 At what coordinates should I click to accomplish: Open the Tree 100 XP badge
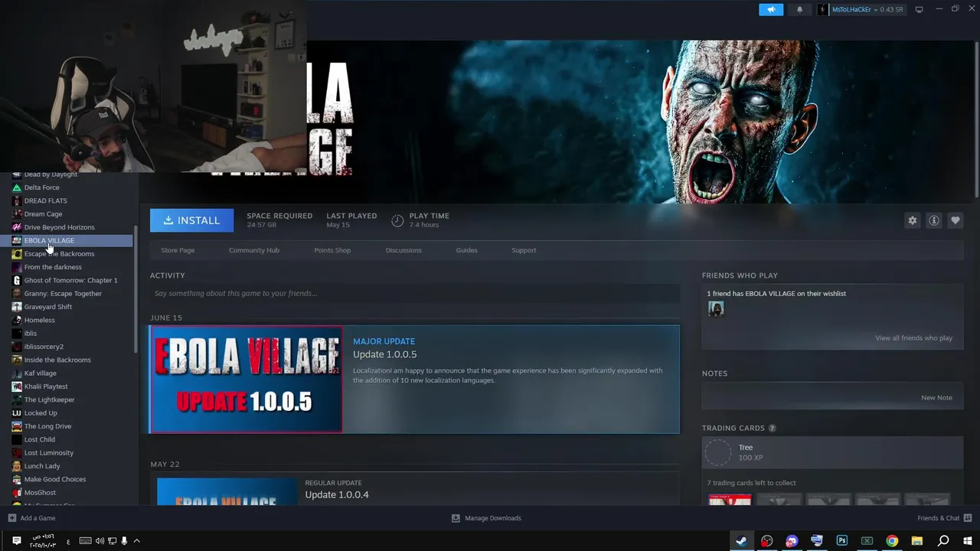[832, 452]
